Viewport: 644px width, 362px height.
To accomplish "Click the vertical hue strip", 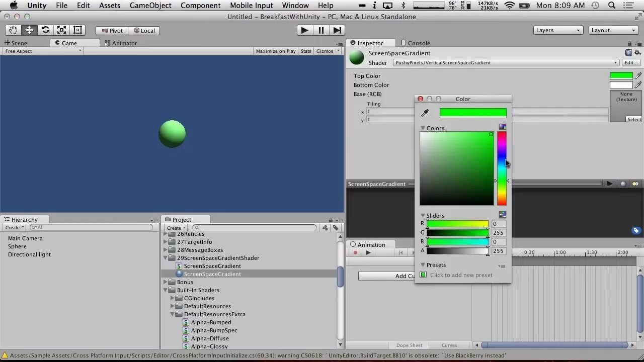I will tap(502, 168).
